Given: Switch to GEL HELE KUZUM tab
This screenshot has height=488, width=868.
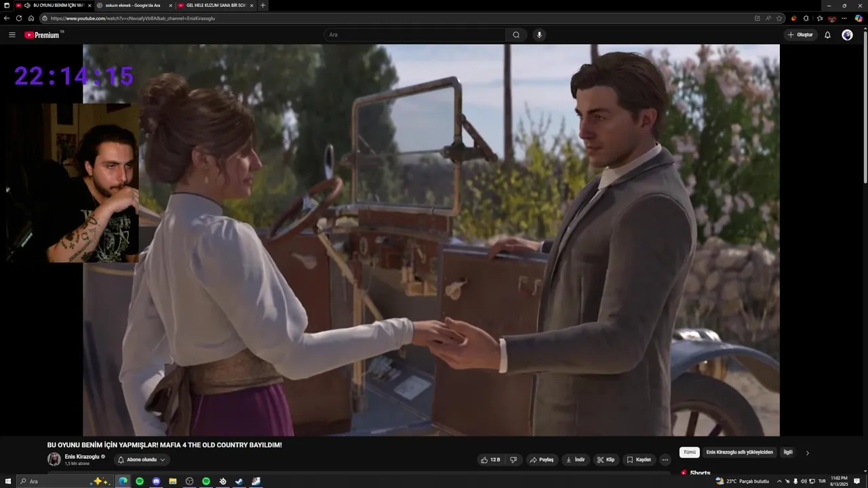Looking at the screenshot, I should [215, 5].
